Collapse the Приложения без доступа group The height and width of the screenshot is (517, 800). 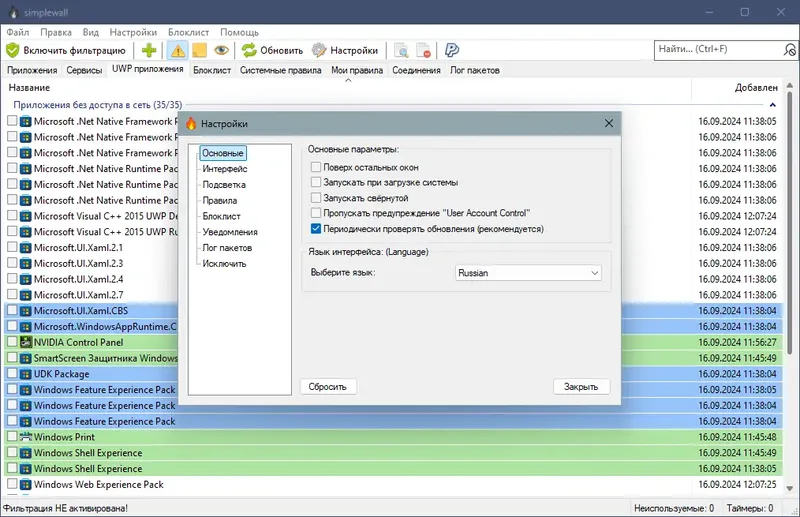click(772, 105)
